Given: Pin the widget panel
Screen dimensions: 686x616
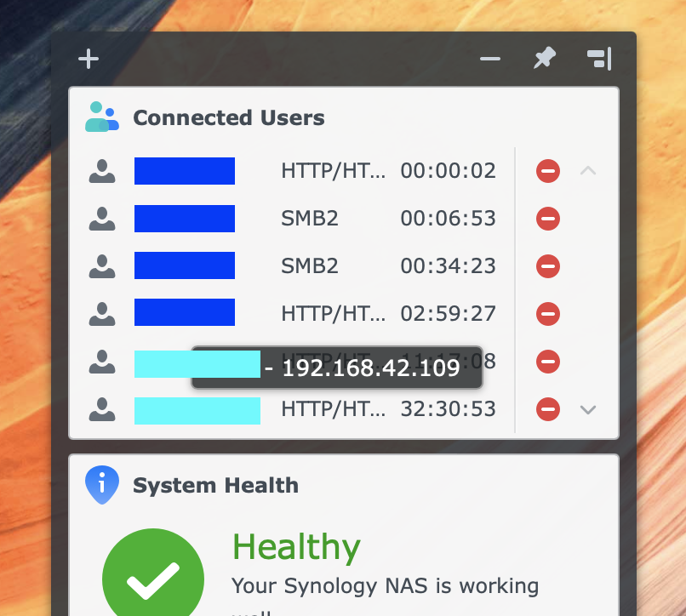Looking at the screenshot, I should tap(544, 59).
